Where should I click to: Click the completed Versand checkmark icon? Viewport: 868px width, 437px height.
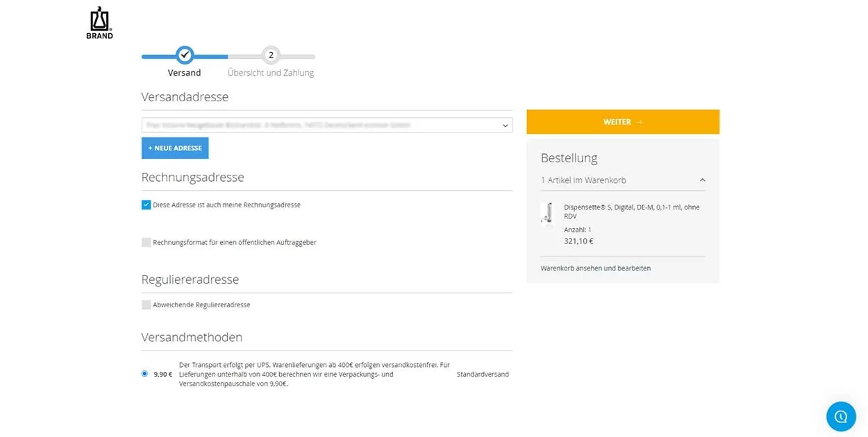185,55
